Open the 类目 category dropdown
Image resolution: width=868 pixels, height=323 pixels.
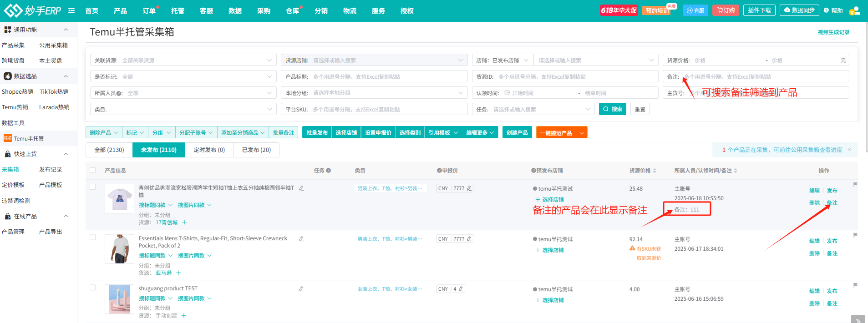[x=183, y=109]
